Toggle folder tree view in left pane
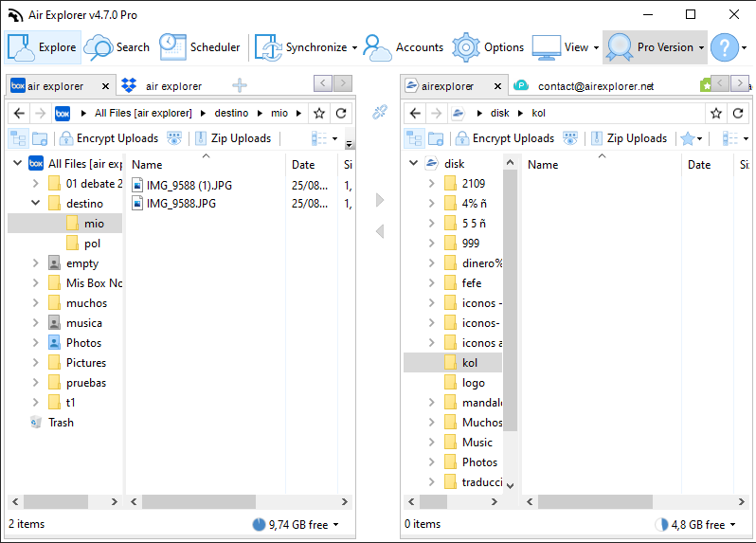 [18, 139]
